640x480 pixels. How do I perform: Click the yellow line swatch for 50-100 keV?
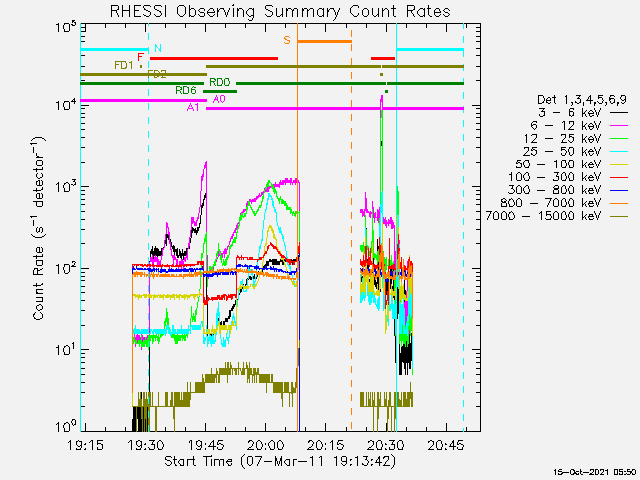coord(619,164)
